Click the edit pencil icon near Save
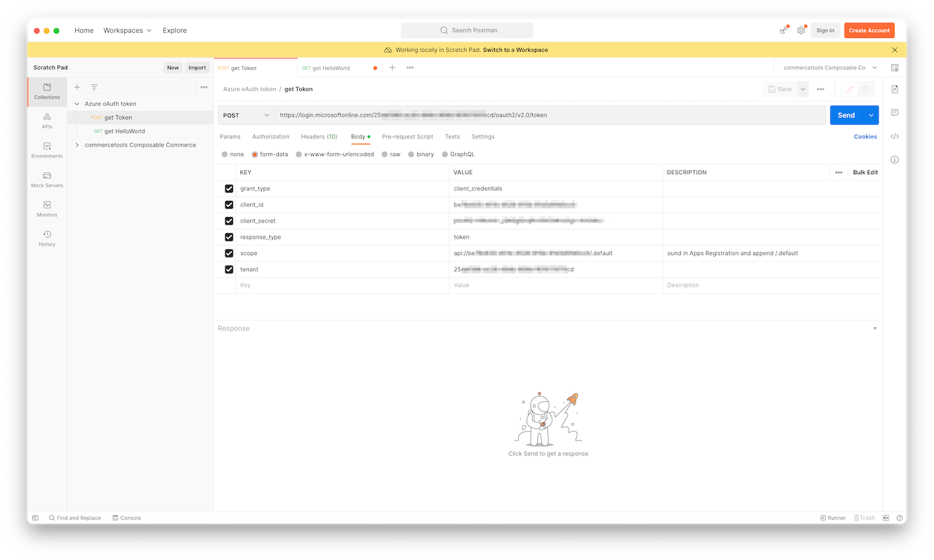934x560 pixels. coord(849,89)
